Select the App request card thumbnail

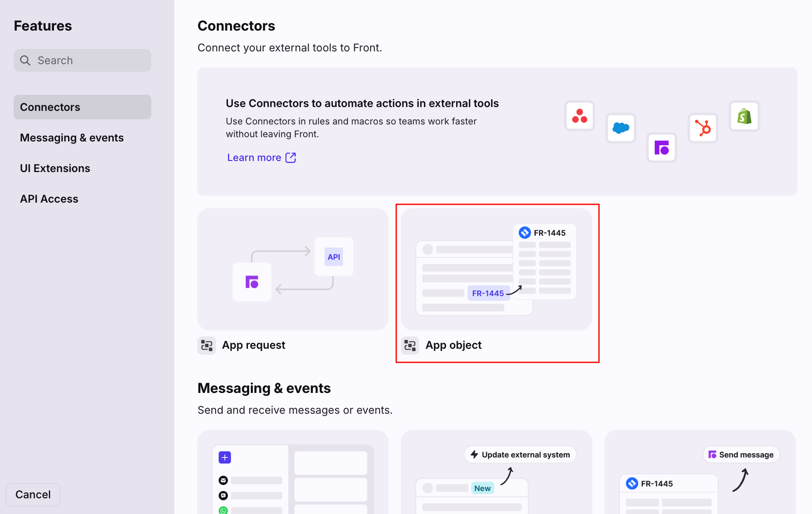tap(292, 269)
